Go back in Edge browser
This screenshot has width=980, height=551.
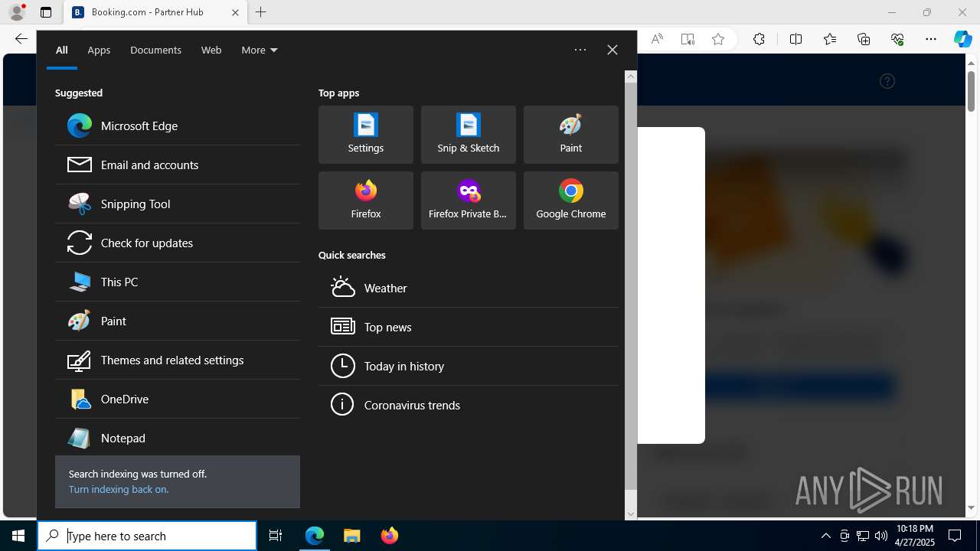coord(21,39)
